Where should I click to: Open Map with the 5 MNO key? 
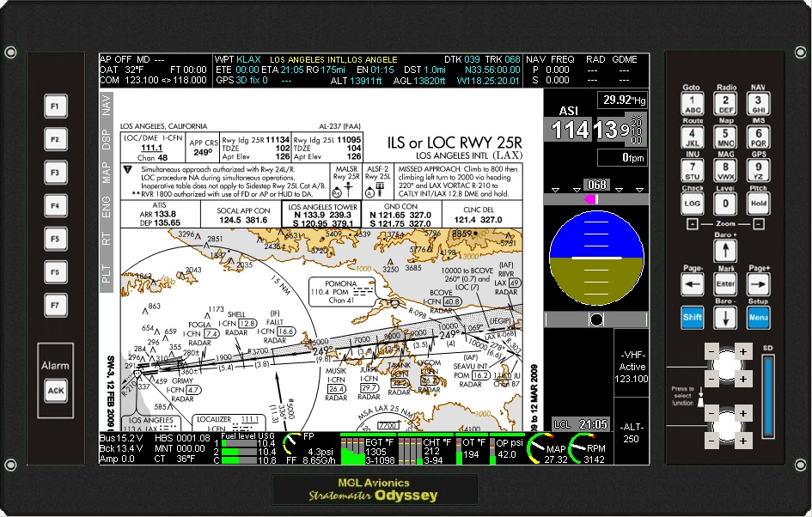point(725,137)
